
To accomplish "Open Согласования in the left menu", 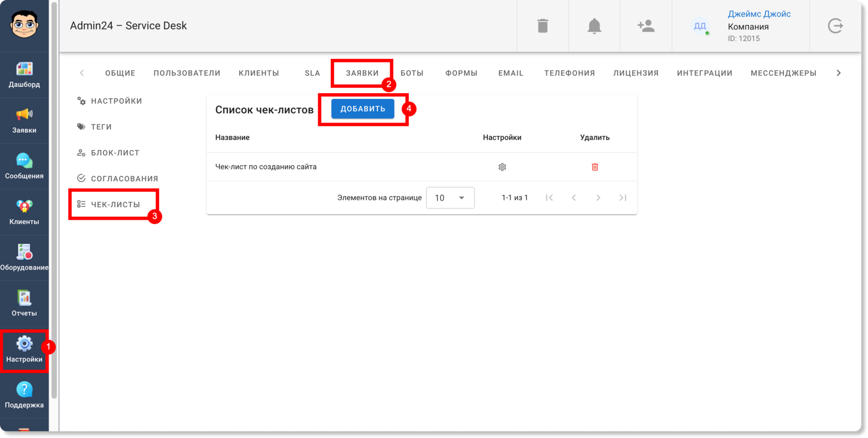I will coord(118,178).
